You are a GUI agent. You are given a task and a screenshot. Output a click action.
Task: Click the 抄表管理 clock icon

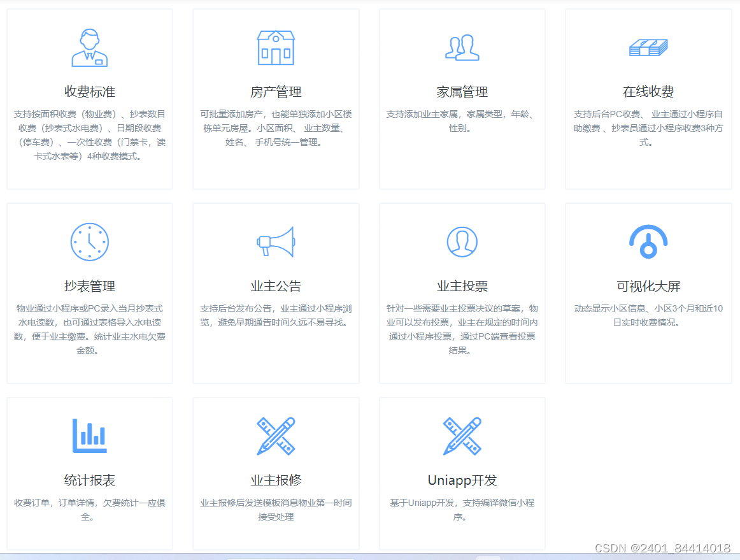pos(89,242)
